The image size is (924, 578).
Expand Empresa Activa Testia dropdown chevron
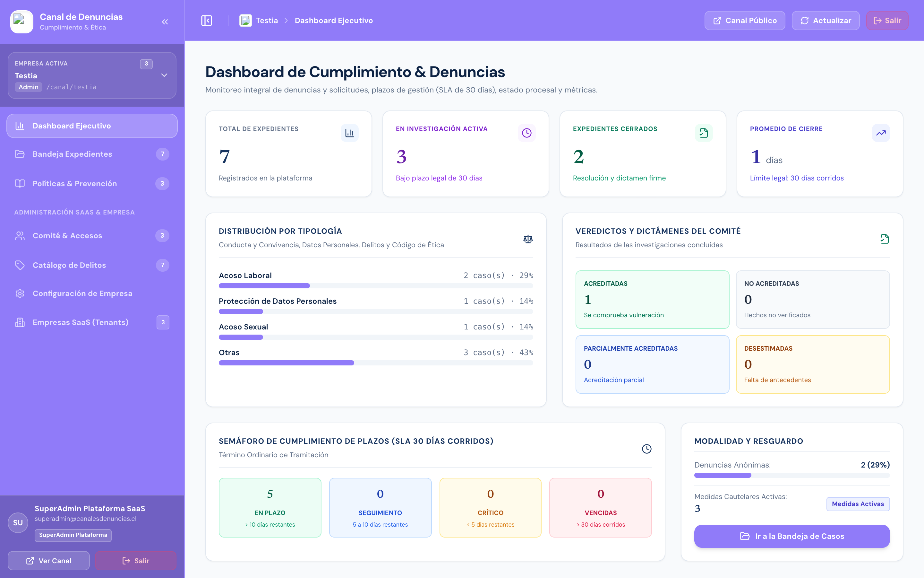pyautogui.click(x=164, y=75)
